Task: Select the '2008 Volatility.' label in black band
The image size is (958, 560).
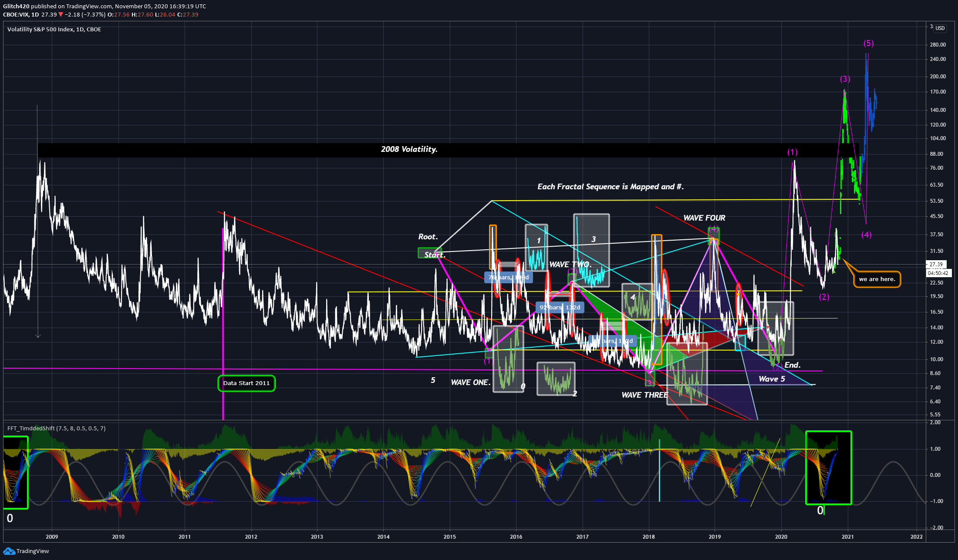Action: [x=409, y=149]
